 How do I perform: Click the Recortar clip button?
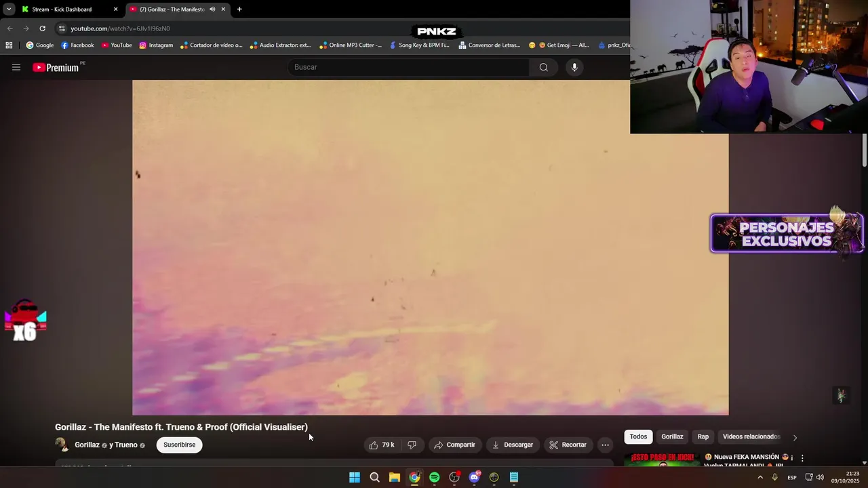coord(568,445)
